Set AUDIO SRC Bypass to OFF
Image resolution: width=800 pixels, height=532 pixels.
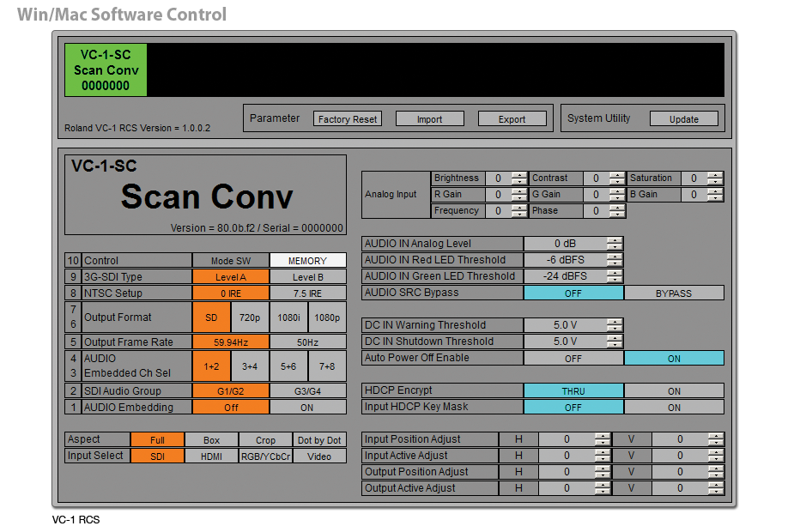[x=573, y=293]
